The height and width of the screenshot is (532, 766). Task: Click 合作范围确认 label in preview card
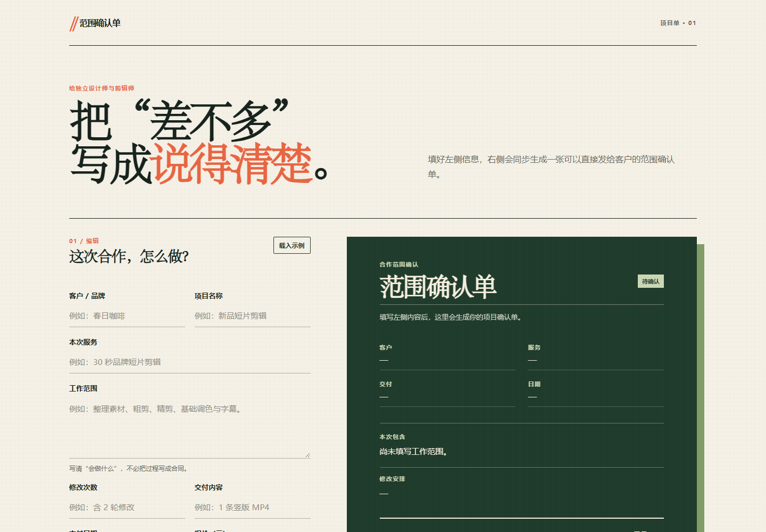(x=399, y=264)
